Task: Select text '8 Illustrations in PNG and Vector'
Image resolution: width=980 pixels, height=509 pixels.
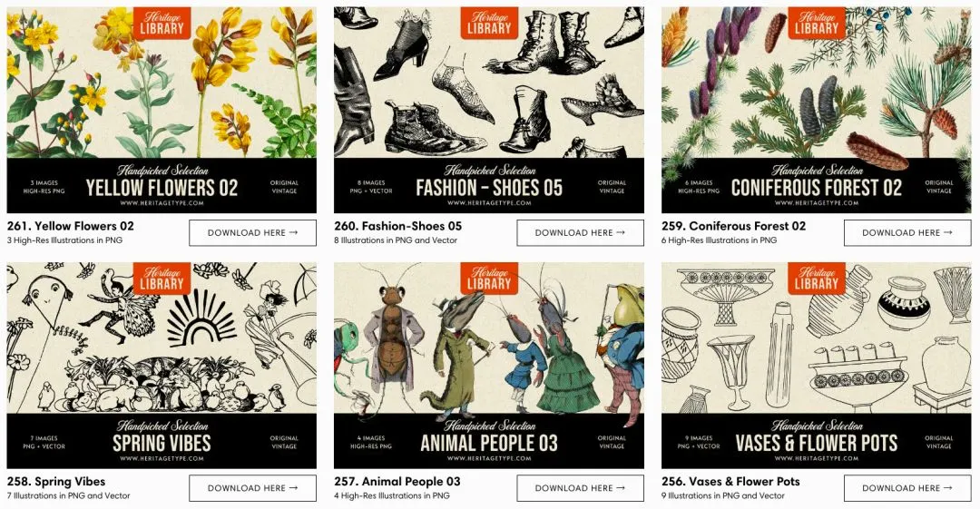Action: 397,240
